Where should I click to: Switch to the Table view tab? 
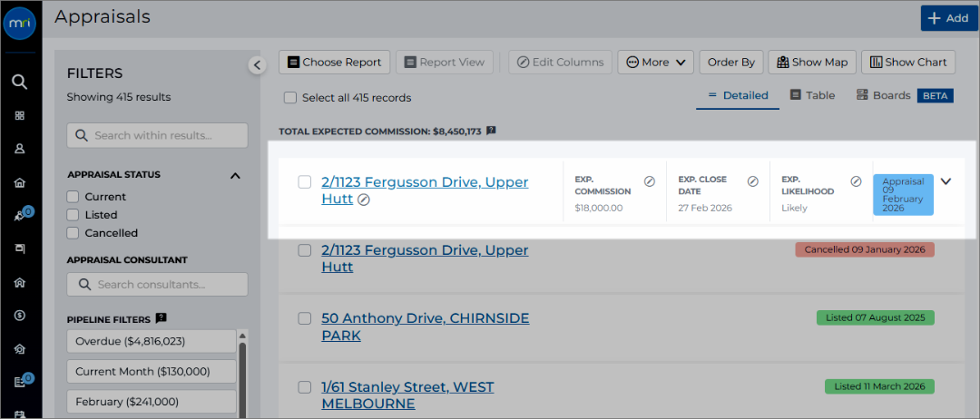(x=812, y=95)
